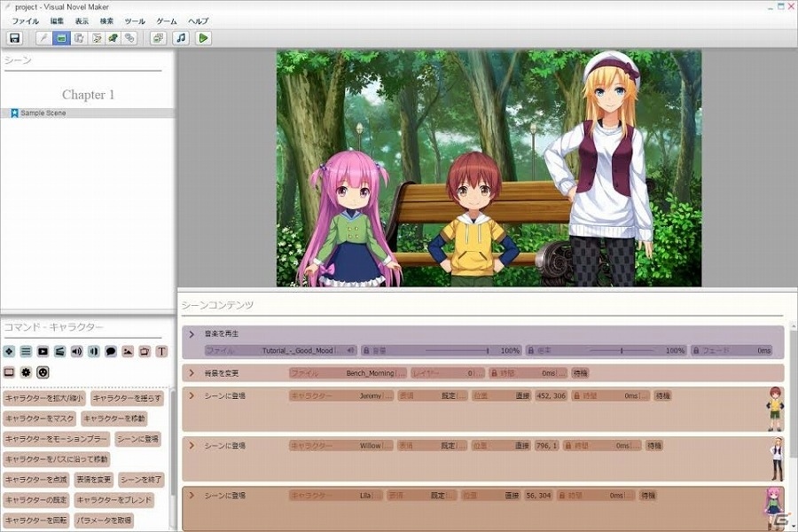
Task: Click the Lila character thumbnail
Action: tap(774, 507)
